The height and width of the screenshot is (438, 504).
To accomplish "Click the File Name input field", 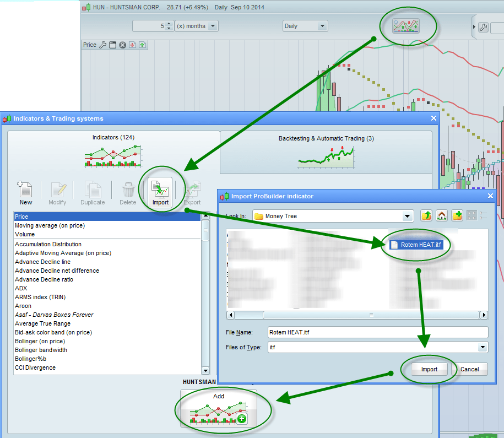I will pos(378,332).
